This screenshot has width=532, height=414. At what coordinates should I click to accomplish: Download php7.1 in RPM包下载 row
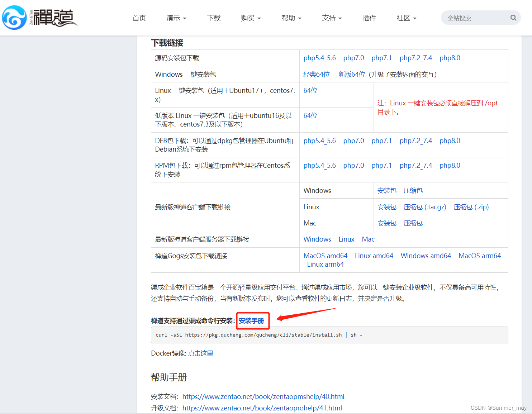click(381, 166)
